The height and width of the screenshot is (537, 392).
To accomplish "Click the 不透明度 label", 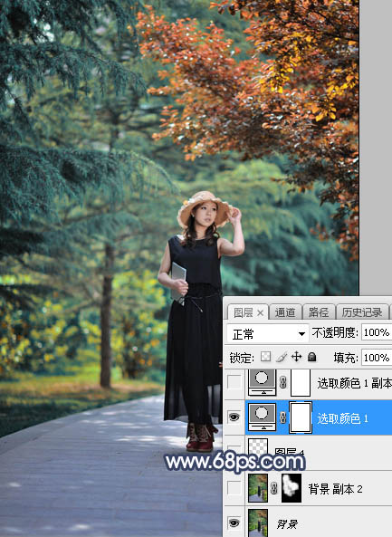I will tap(335, 332).
